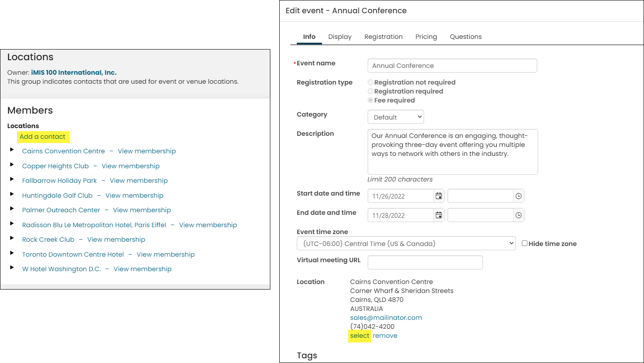
Task: Switch to the Registration tab
Action: (x=383, y=37)
